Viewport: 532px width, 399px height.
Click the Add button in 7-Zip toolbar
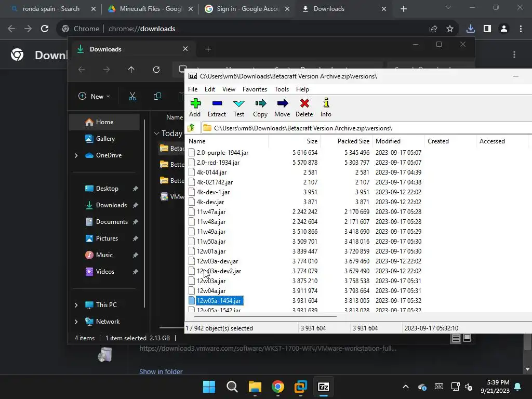(x=195, y=108)
